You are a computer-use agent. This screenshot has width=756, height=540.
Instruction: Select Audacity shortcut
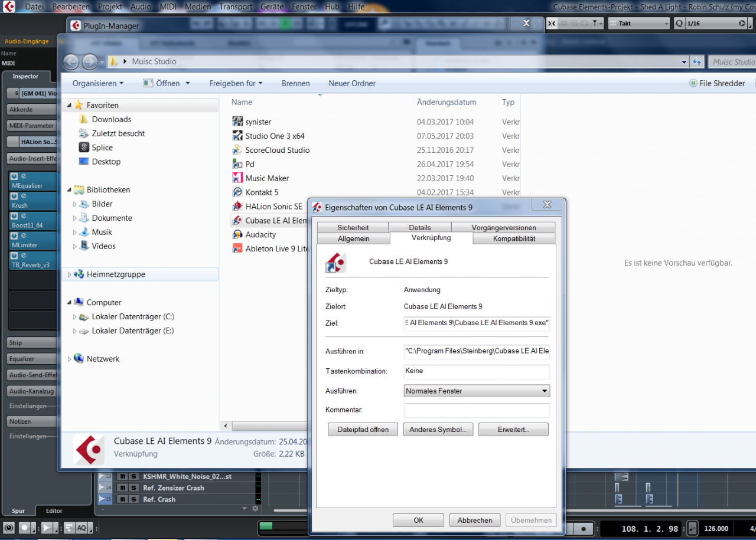[x=255, y=235]
